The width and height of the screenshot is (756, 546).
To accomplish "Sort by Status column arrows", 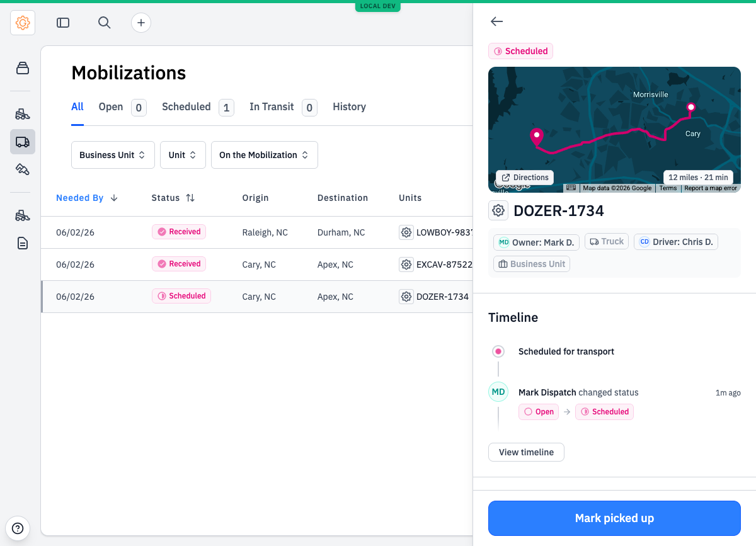I will tap(190, 198).
